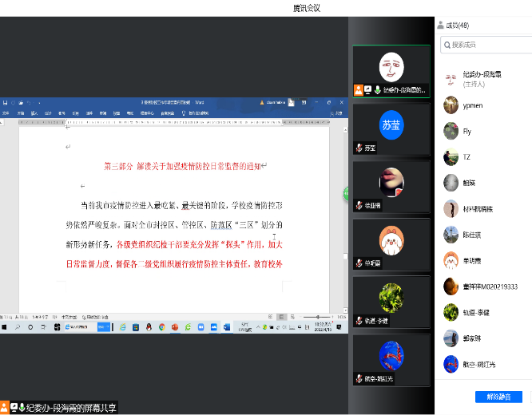Collapse the video strip using the green edge arrow
532x415 pixels.
tap(346, 194)
